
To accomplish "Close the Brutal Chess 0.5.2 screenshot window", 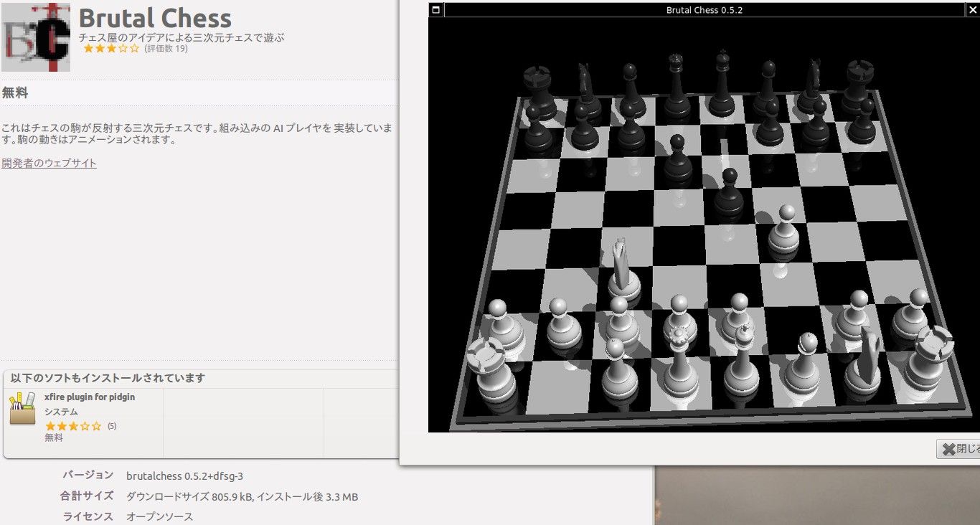I will tap(973, 10).
